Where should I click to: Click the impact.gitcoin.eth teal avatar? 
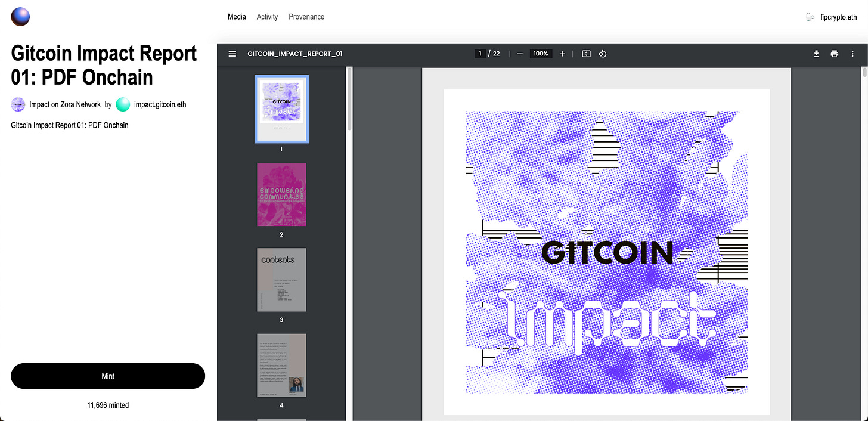point(123,104)
